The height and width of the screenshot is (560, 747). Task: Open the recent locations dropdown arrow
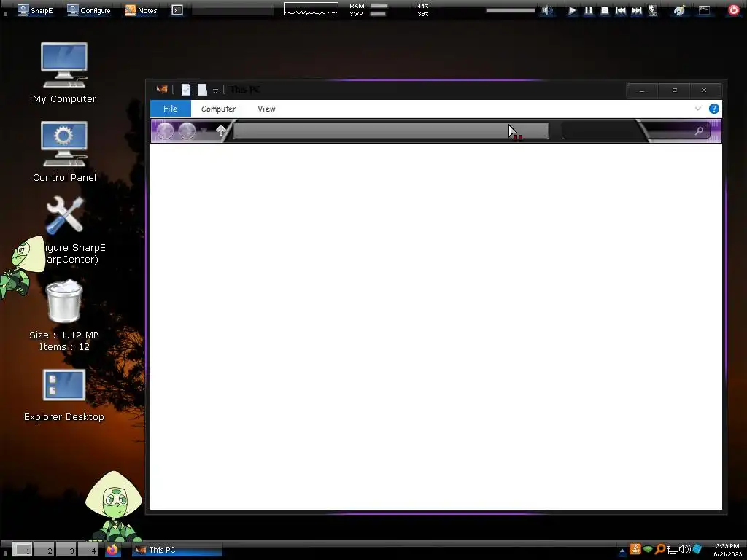coord(204,131)
